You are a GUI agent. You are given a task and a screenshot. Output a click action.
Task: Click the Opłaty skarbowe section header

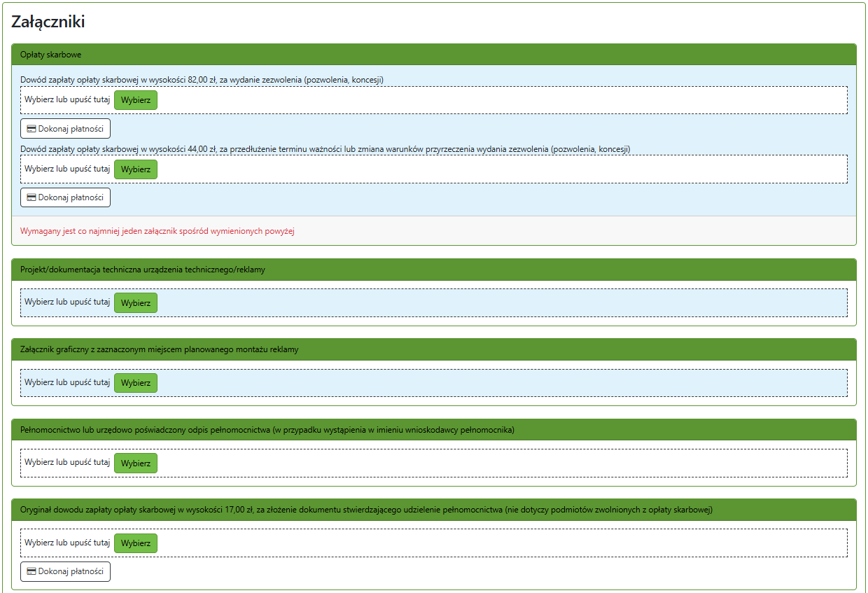433,55
